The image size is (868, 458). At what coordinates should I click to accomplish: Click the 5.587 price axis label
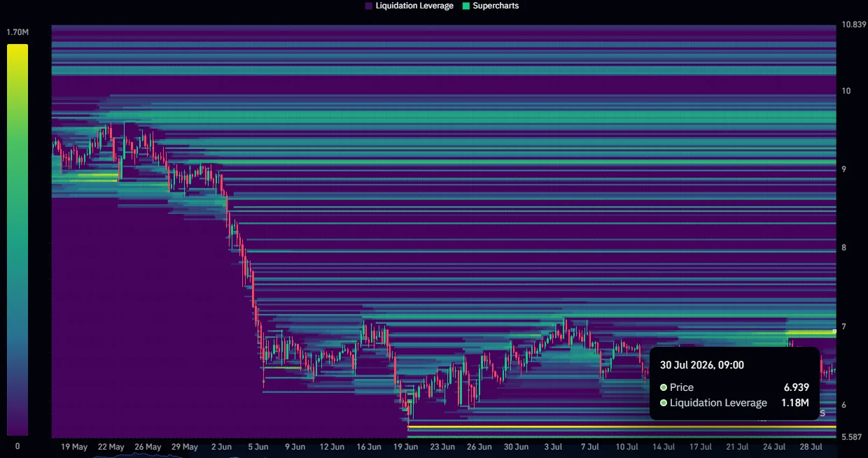pos(850,437)
